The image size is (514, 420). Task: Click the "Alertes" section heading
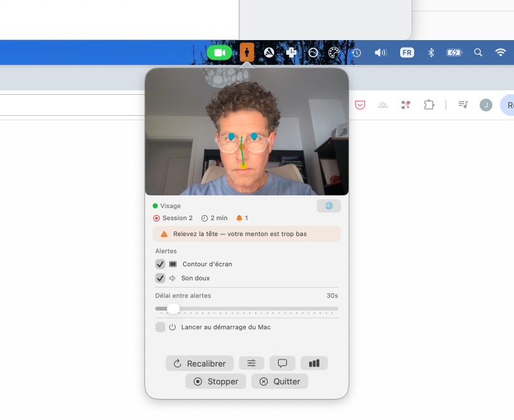[166, 251]
